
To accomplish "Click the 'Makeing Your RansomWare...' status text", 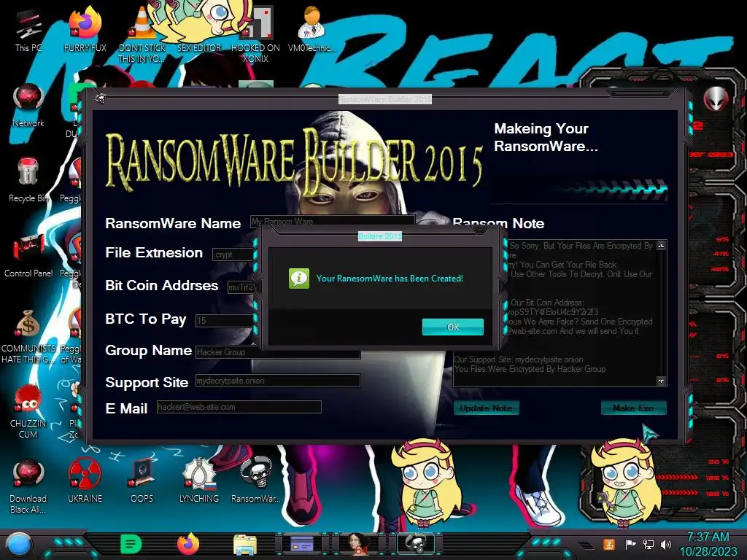I will (x=546, y=137).
